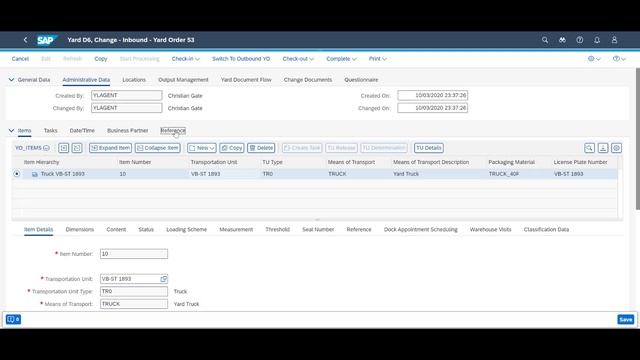Open the Yard Document Flow tab

click(x=246, y=80)
